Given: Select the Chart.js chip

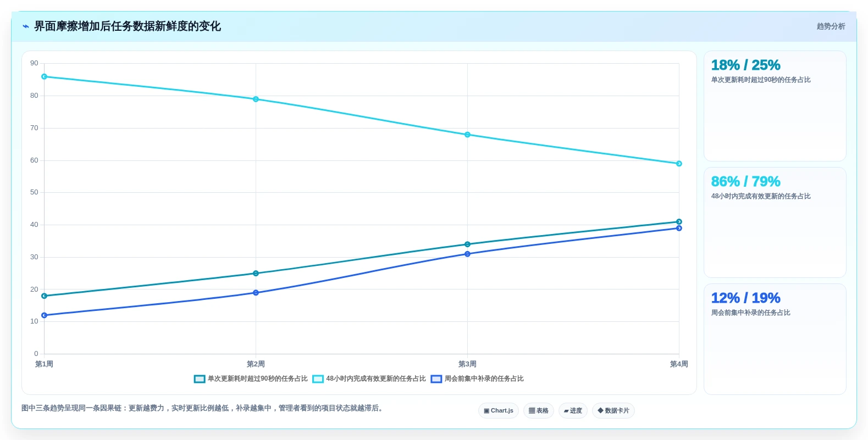Looking at the screenshot, I should click(499, 411).
